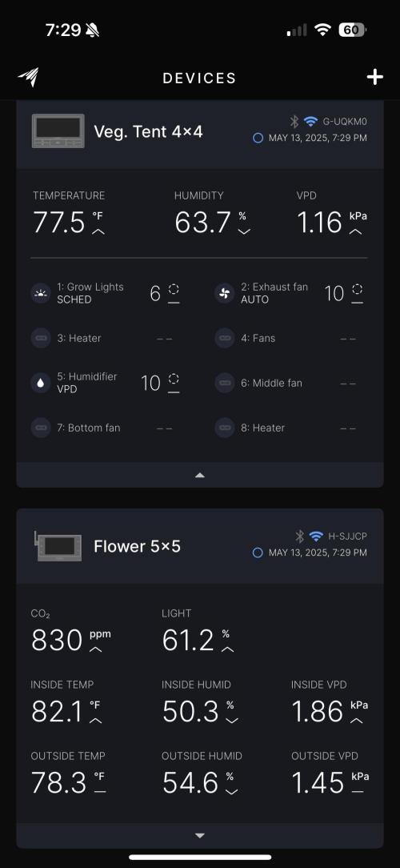Tap the Bottom fan port 7 icon
This screenshot has width=400, height=868.
coord(41,428)
